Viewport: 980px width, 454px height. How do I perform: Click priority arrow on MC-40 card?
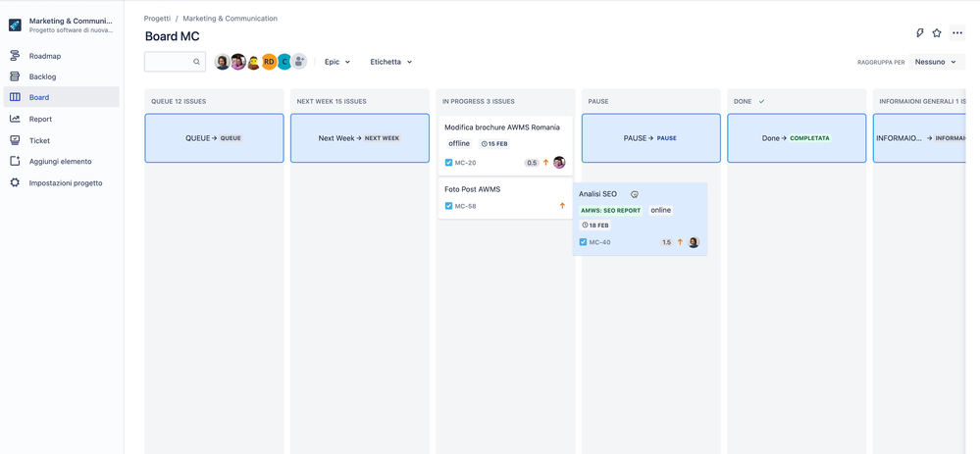click(x=680, y=242)
